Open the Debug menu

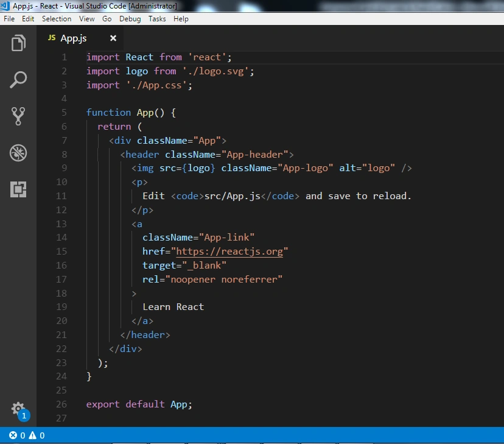point(130,19)
